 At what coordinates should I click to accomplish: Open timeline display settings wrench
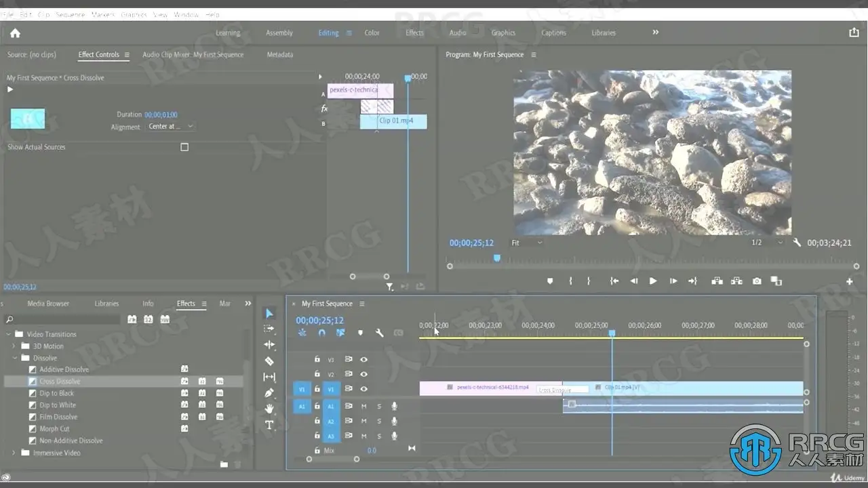pyautogui.click(x=380, y=333)
